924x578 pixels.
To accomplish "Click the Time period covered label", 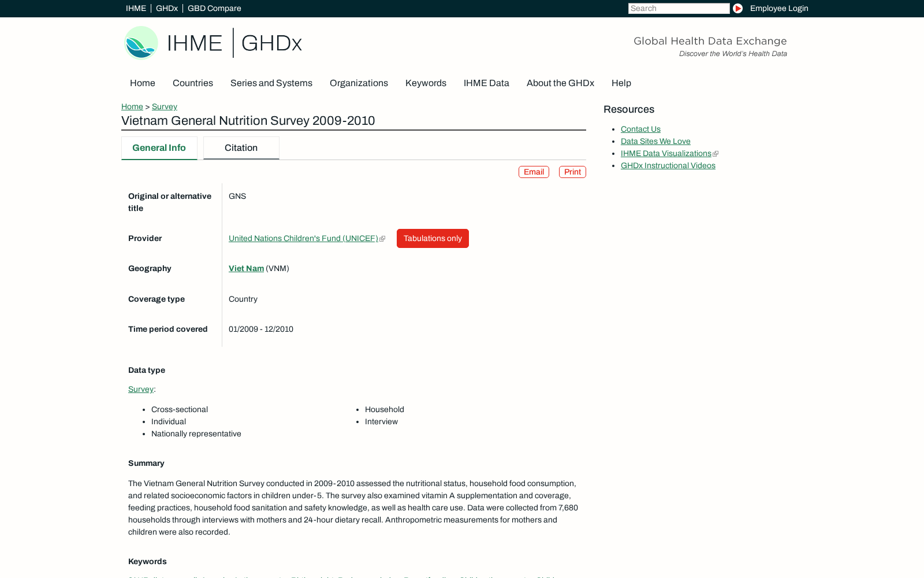I will coord(168,329).
